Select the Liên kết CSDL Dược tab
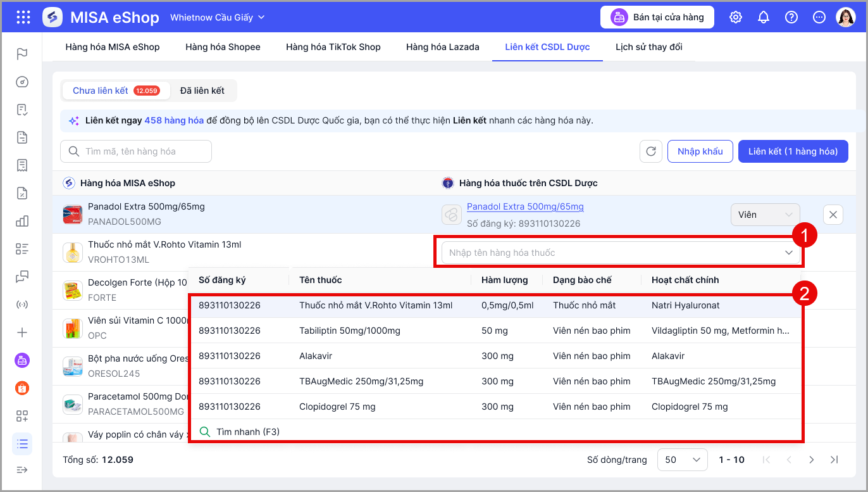 tap(547, 47)
